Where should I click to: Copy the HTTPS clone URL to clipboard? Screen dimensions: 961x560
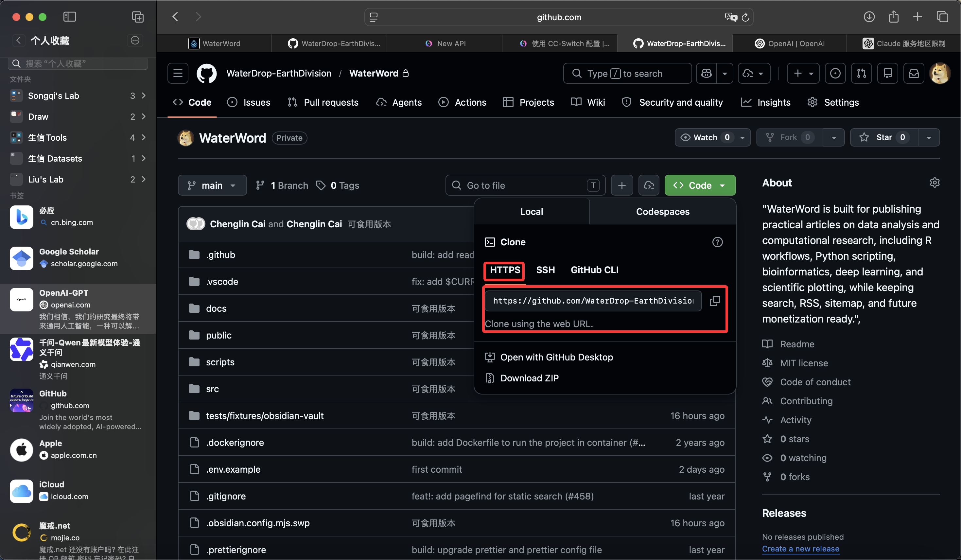pos(715,301)
